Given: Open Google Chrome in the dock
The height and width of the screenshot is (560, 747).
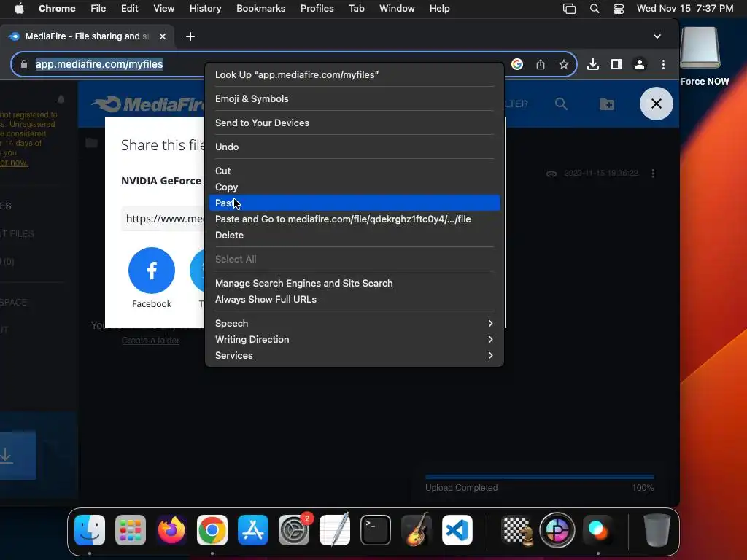Looking at the screenshot, I should (x=212, y=530).
